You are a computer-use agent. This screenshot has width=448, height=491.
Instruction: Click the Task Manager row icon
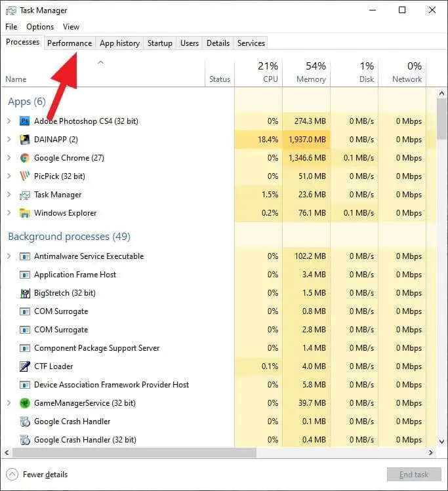(24, 195)
